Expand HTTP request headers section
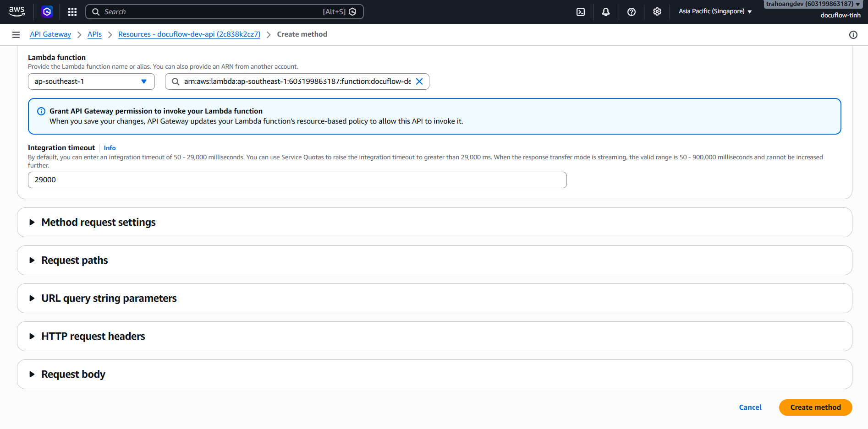 pos(434,337)
